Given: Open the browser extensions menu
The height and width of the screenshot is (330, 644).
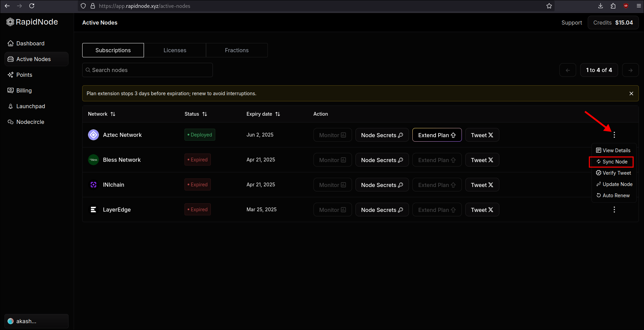Looking at the screenshot, I should pyautogui.click(x=613, y=6).
